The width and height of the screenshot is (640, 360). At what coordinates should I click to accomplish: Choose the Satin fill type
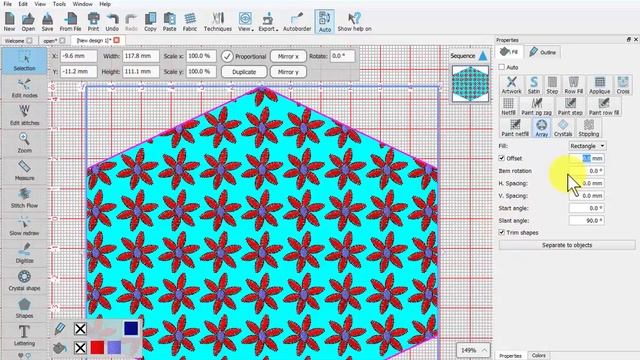pyautogui.click(x=533, y=85)
